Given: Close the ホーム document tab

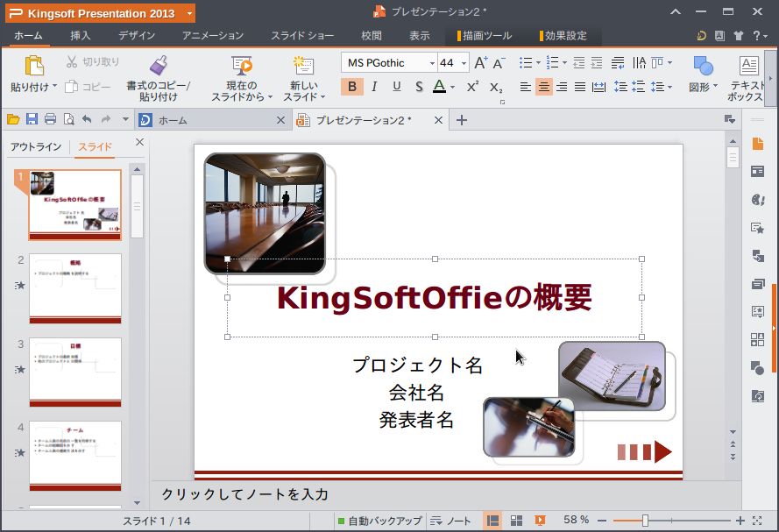Looking at the screenshot, I should (x=280, y=120).
